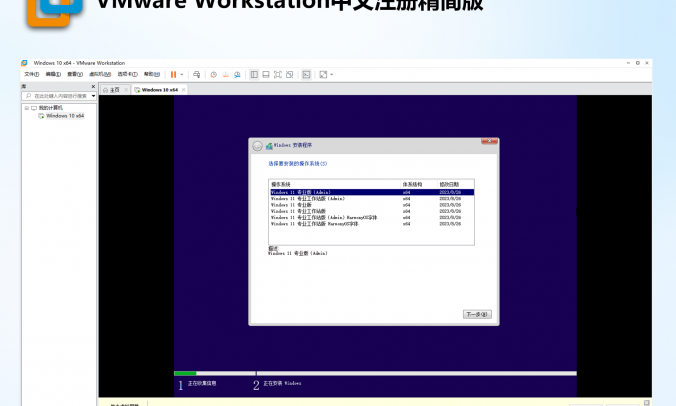676x406 pixels.
Task: Open the 文件(F) menu
Action: click(31, 74)
